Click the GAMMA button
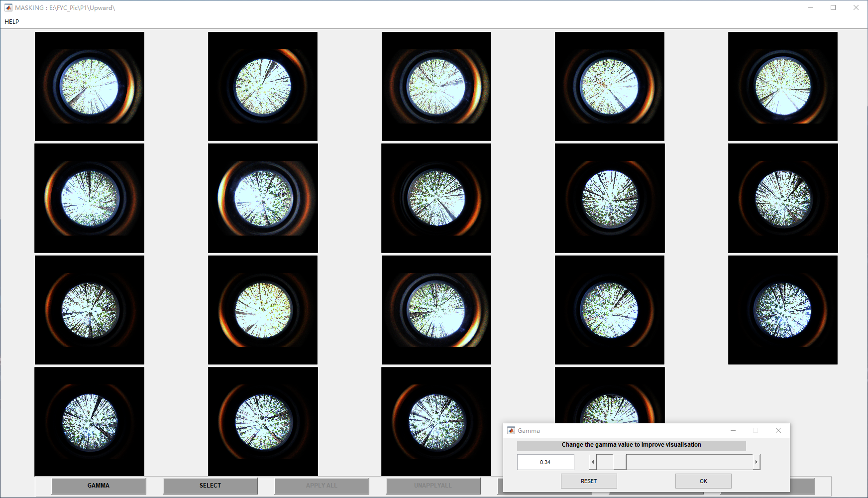This screenshot has width=868, height=498. (x=99, y=486)
